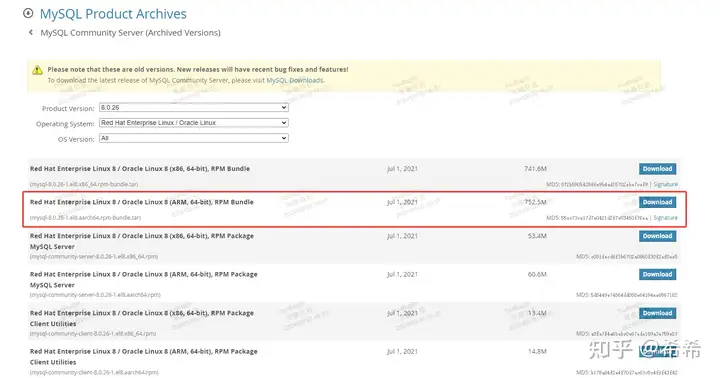Screen dimensions: 720x378
Task: Select filename mysql-community-server-8.0.26-1.el8.aarch64.rpm
Action: click(95, 295)
